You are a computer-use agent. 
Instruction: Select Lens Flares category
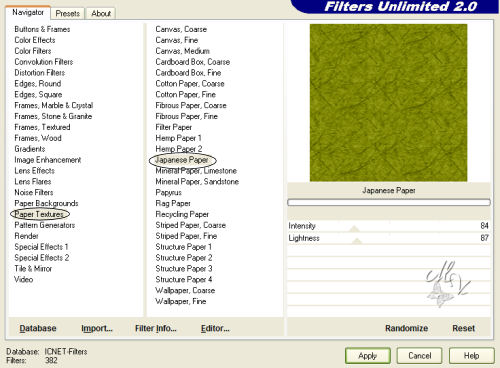point(33,182)
